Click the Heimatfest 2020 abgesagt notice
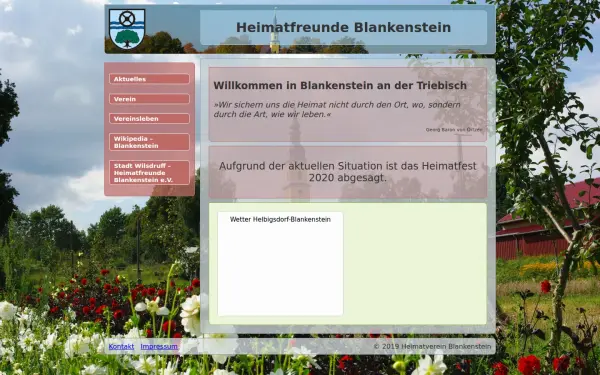Image resolution: width=600 pixels, height=375 pixels. pos(347,172)
